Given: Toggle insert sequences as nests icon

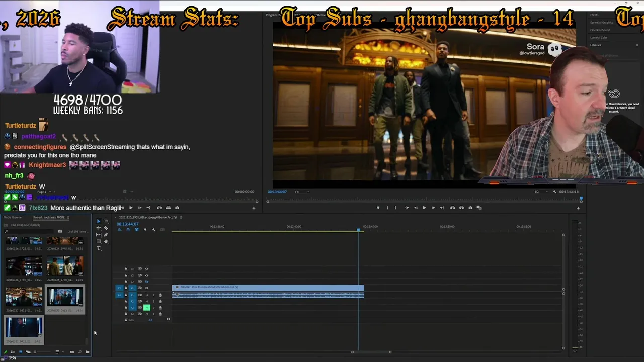Looking at the screenshot, I should pyautogui.click(x=120, y=230).
